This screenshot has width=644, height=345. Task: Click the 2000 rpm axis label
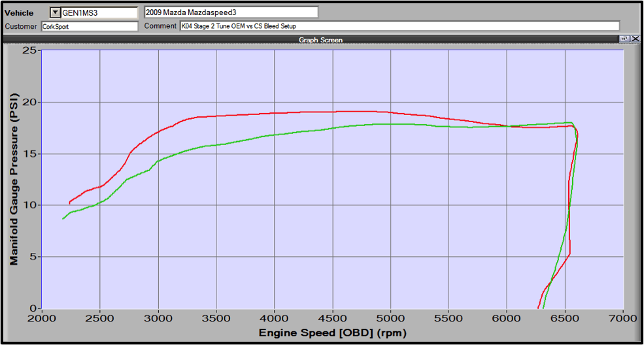[41, 318]
